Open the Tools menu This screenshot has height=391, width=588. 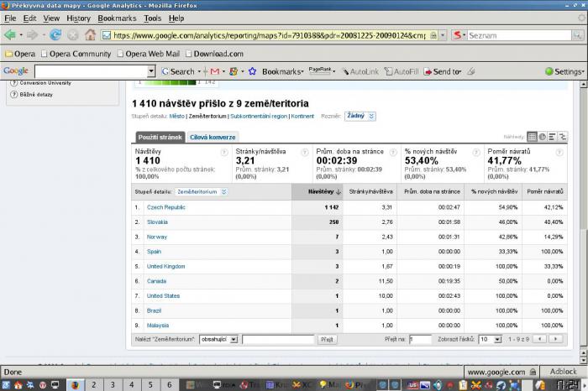pos(153,18)
